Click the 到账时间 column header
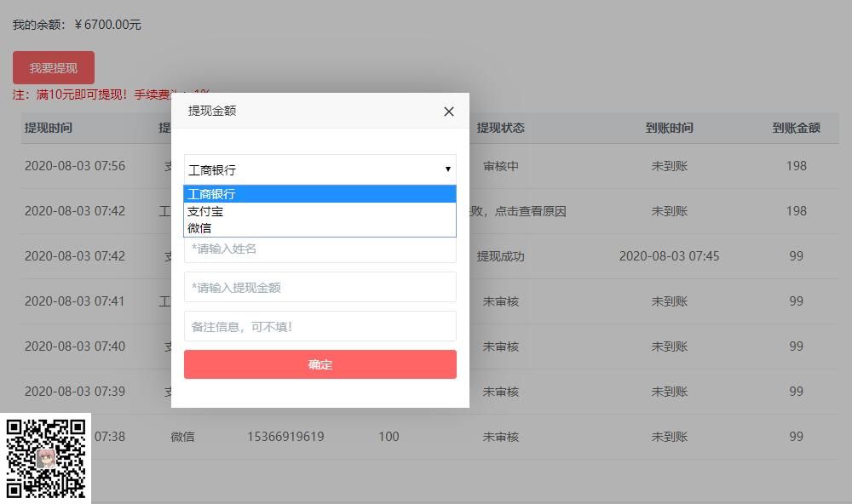This screenshot has width=852, height=504. click(671, 128)
